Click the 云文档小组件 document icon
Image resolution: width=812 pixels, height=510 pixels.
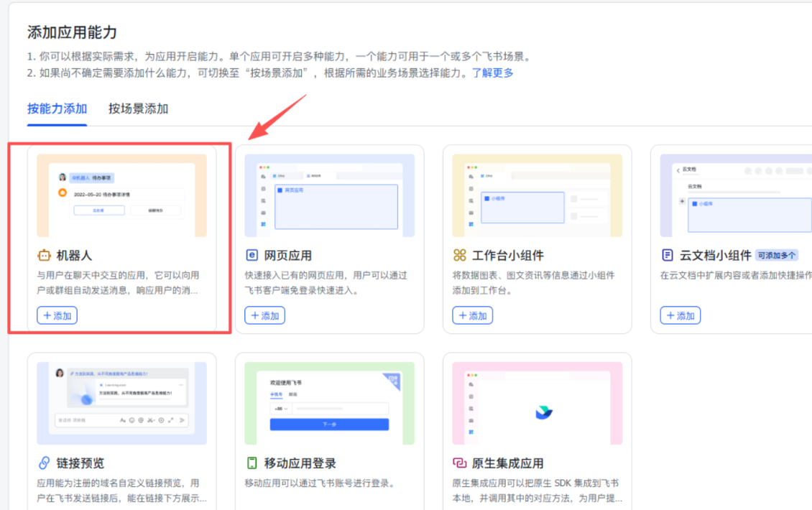click(668, 256)
